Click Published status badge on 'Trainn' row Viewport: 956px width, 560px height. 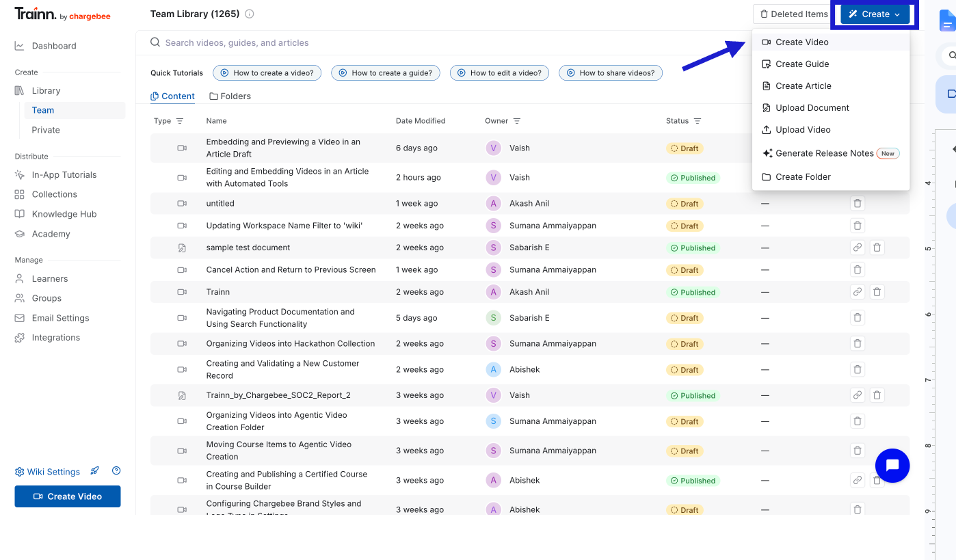(x=693, y=292)
